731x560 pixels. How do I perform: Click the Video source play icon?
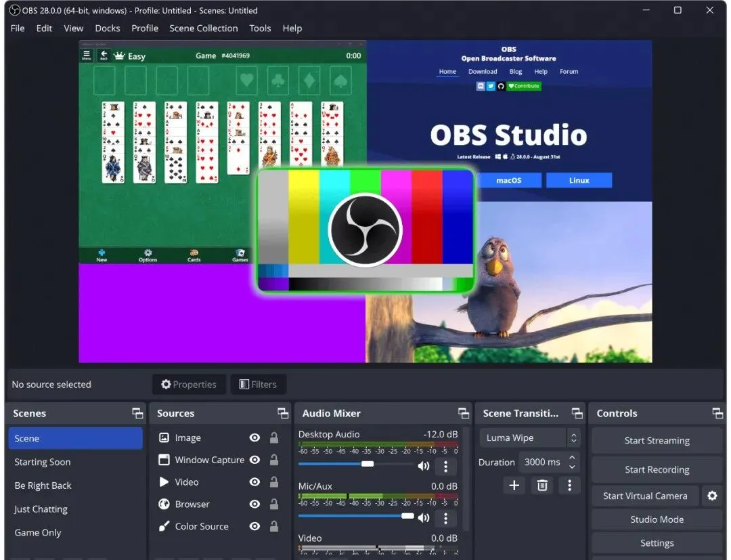(164, 481)
